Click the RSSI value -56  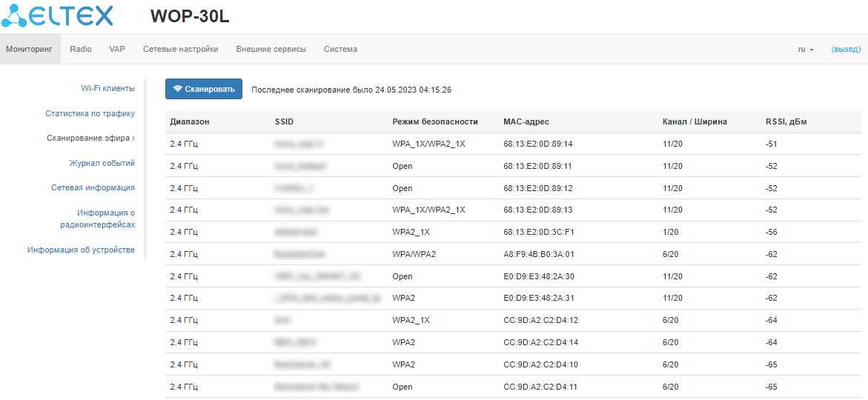click(x=770, y=232)
